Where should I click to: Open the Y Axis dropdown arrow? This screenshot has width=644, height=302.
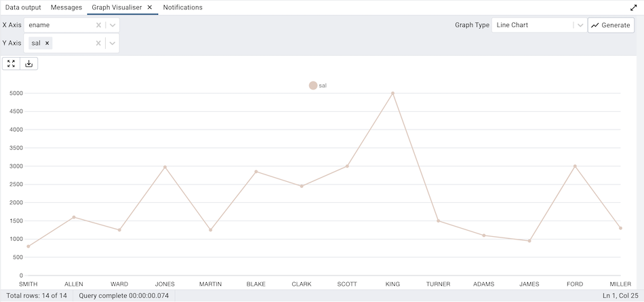point(113,43)
